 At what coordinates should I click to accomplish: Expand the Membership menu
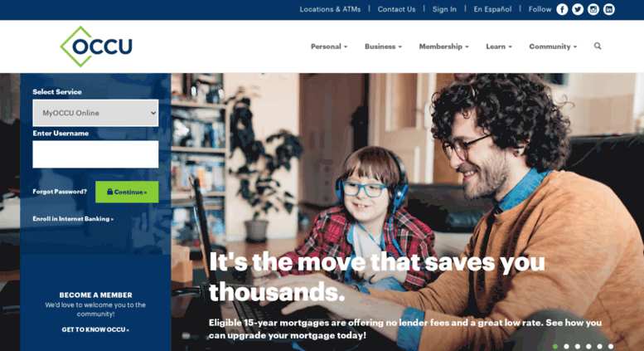tap(443, 46)
